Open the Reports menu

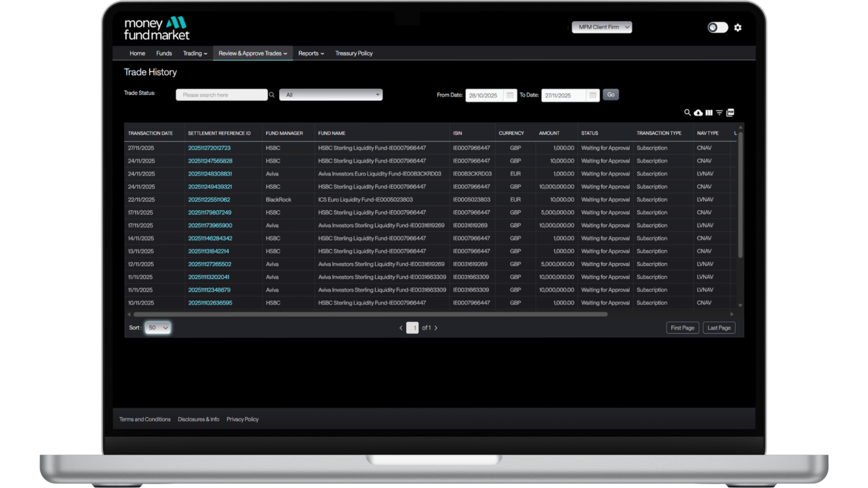pos(311,53)
